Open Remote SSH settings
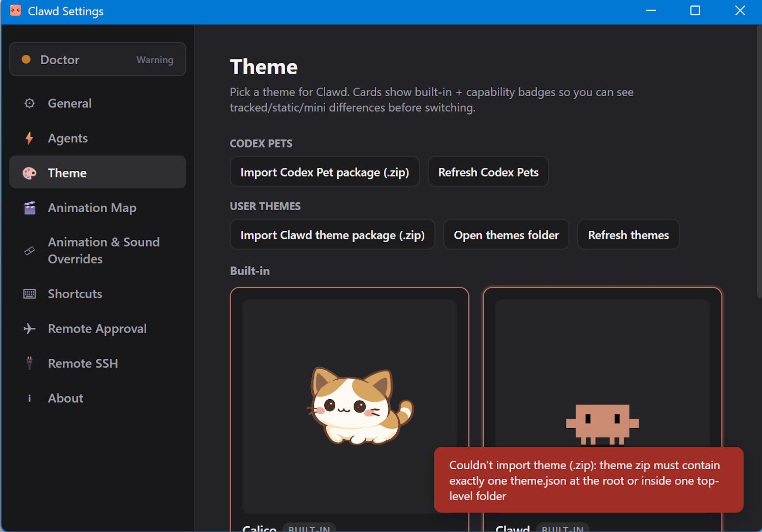This screenshot has height=532, width=762. point(98,363)
